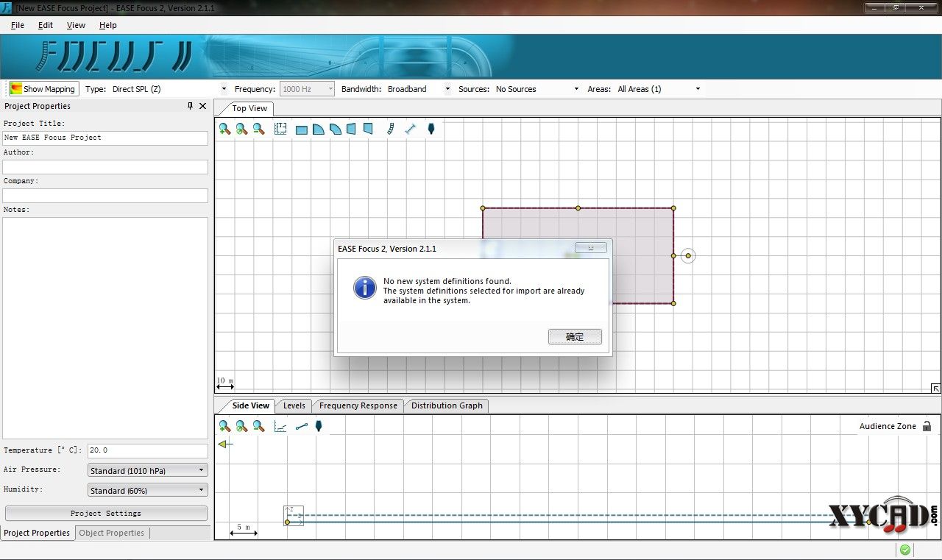The height and width of the screenshot is (560, 942).
Task: Switch to the Object Properties tab
Action: click(112, 533)
